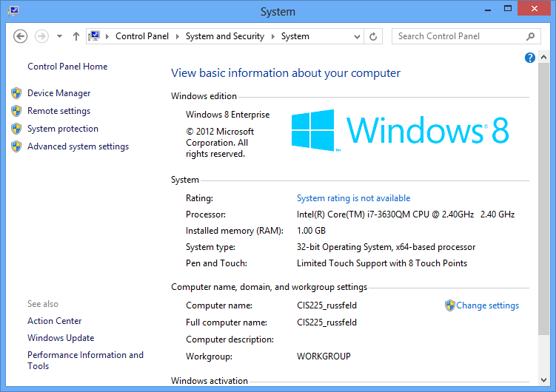Screen dimensions: 556x392
Task: Open the recent locations dropdown arrow
Action: coord(59,36)
